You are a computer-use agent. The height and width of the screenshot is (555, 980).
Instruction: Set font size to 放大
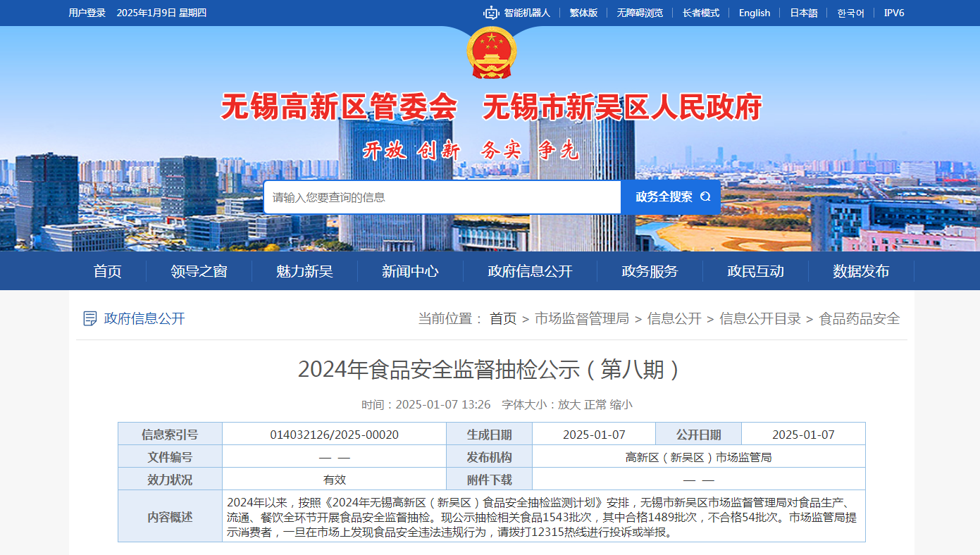click(569, 404)
